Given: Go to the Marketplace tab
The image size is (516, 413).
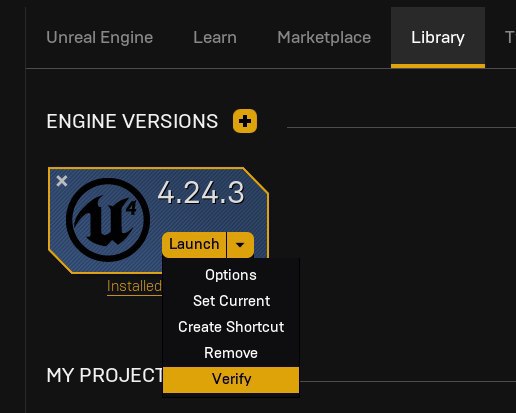Looking at the screenshot, I should pos(324,37).
